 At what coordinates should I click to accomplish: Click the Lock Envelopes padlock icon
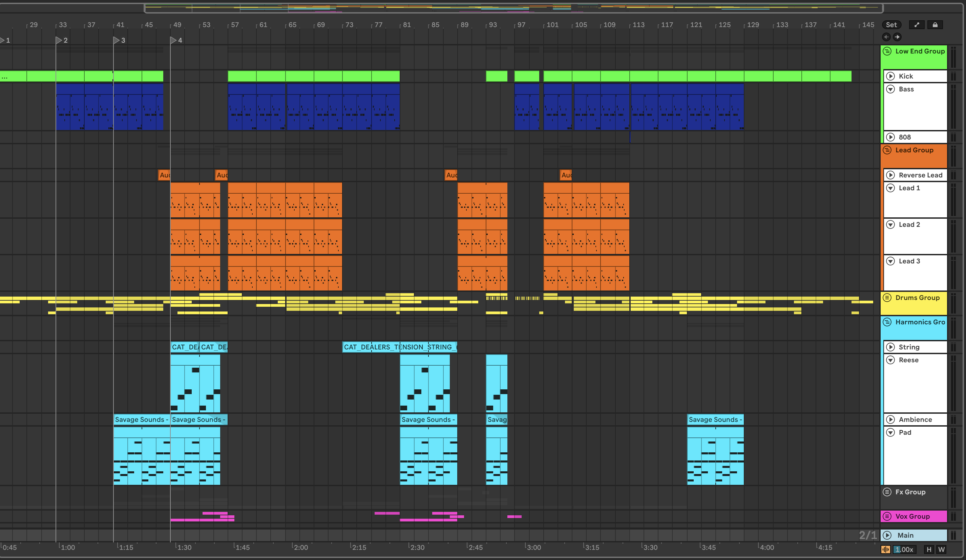click(x=935, y=25)
